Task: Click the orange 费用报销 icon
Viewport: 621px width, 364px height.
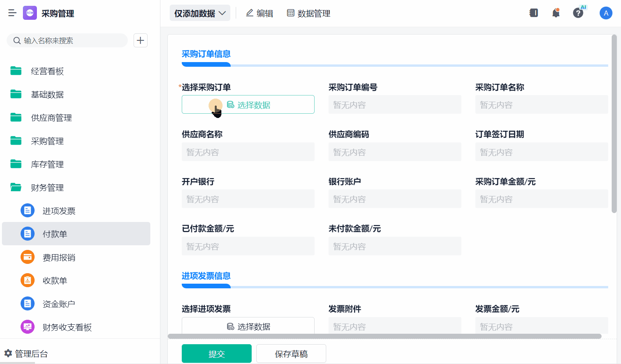Action: tap(28, 257)
